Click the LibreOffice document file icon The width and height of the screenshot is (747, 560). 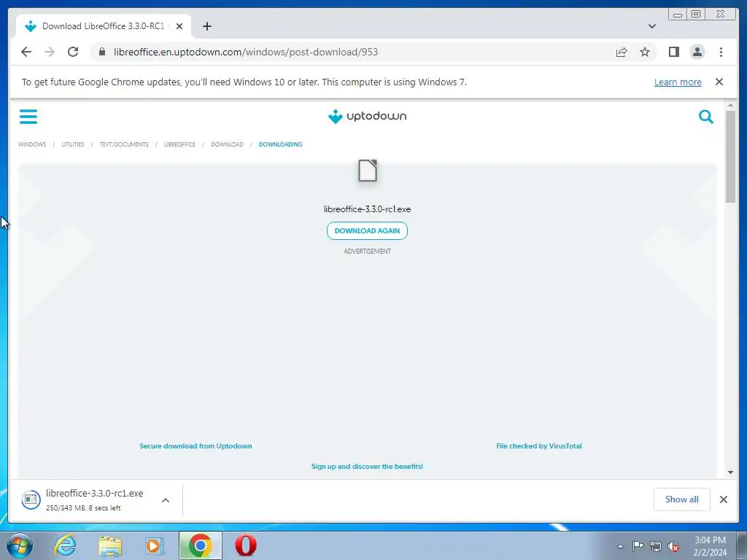tap(368, 171)
